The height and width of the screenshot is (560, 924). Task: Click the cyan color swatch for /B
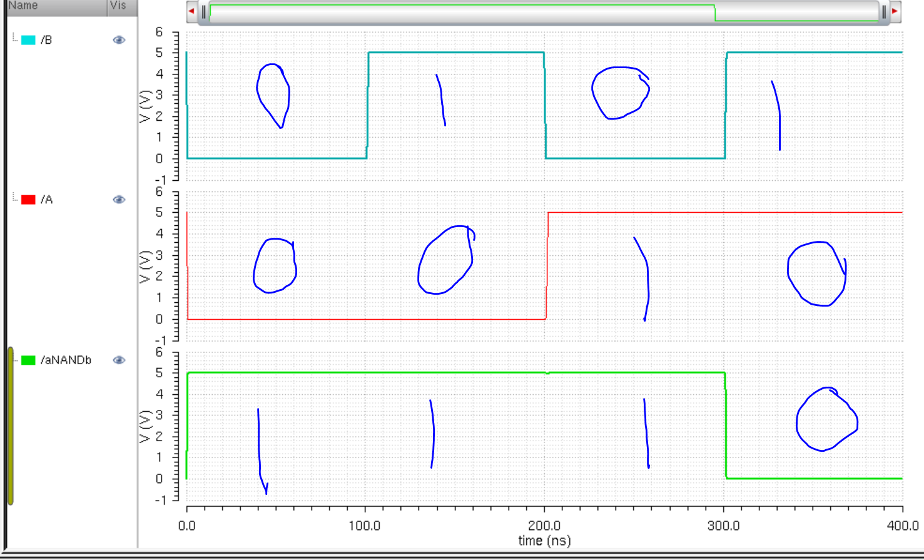tap(28, 40)
